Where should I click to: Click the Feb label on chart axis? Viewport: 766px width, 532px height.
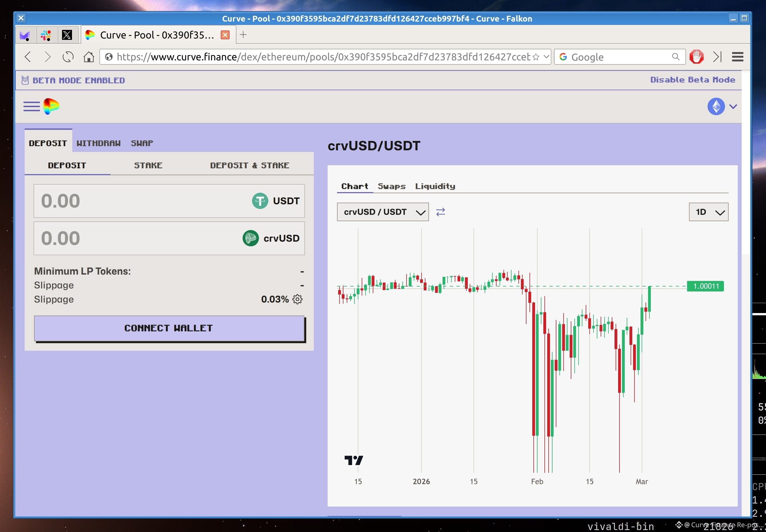pos(537,482)
